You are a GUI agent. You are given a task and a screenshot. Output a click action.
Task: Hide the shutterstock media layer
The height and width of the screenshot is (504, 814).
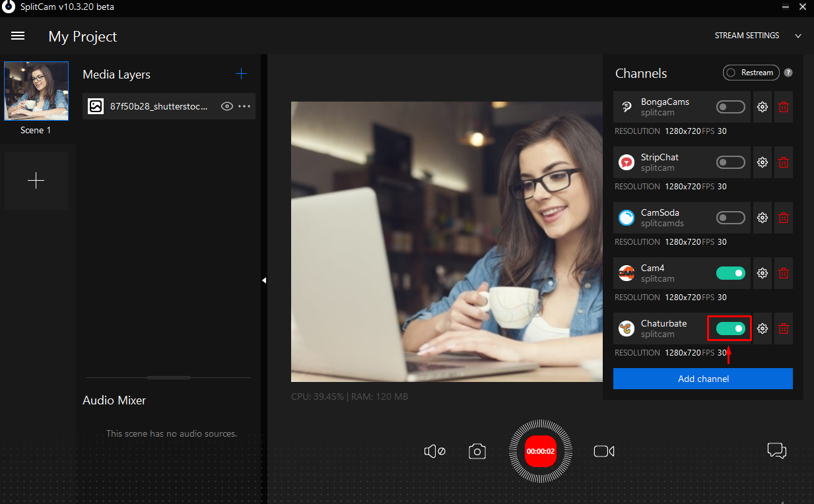click(x=227, y=106)
